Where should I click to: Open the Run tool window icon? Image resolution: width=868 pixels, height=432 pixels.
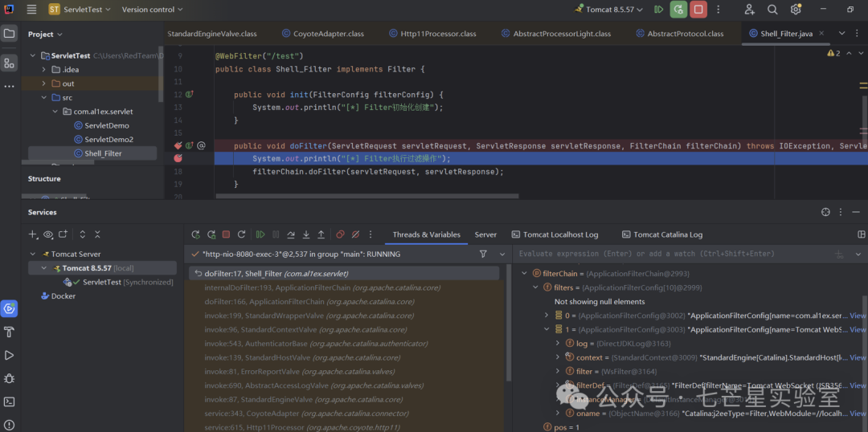coord(9,355)
